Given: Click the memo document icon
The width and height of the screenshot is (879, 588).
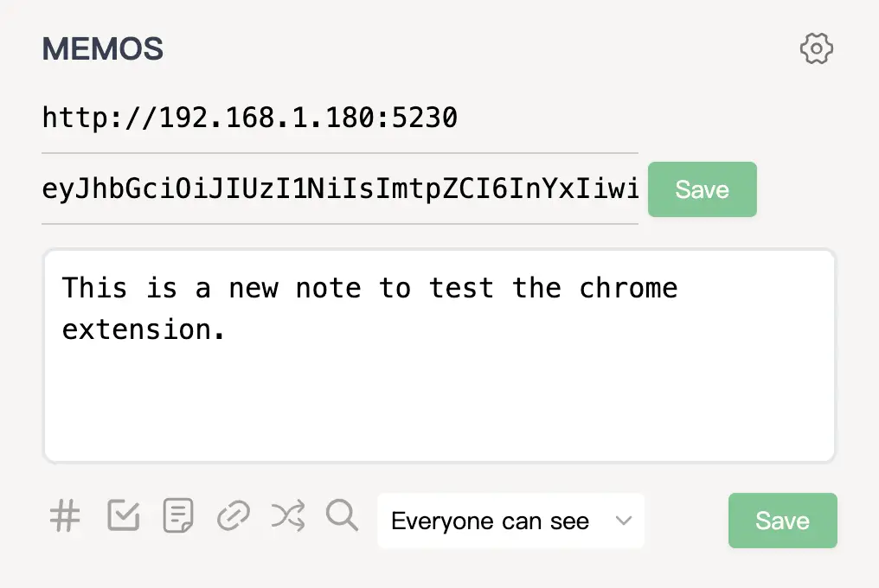Looking at the screenshot, I should pyautogui.click(x=177, y=515).
